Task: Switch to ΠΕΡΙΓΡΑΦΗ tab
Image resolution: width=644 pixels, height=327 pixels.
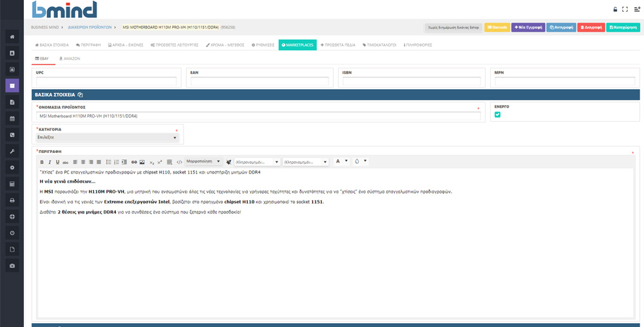Action: click(88, 45)
